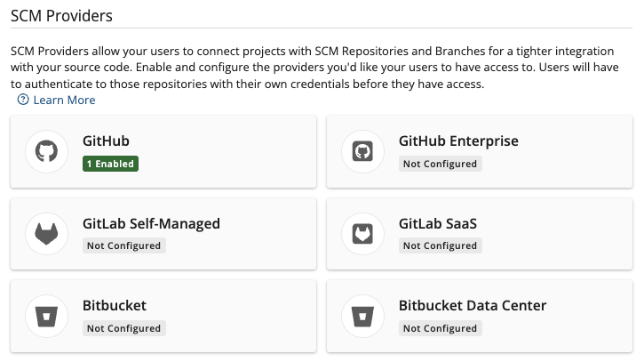Click the Bitbucket bucket icon
The width and height of the screenshot is (644, 362).
tap(46, 316)
